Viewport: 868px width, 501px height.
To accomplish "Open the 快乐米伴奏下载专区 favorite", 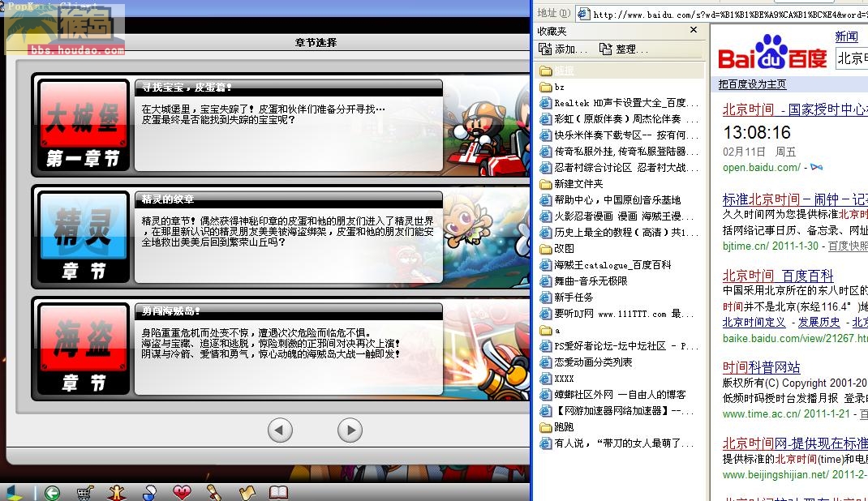I will coord(619,135).
